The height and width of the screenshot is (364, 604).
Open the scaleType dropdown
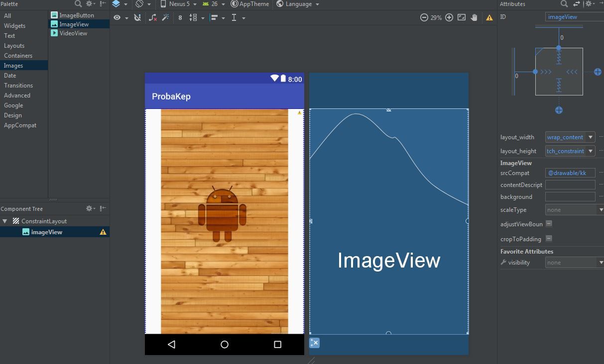[x=575, y=210]
